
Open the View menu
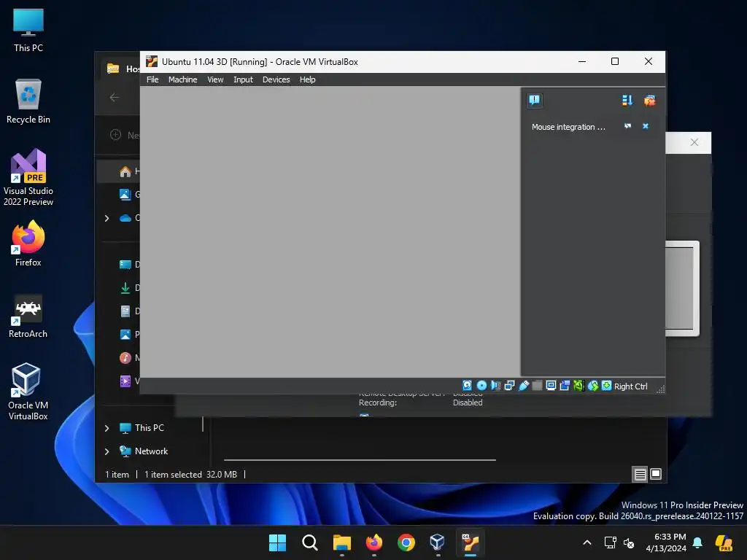[x=215, y=79]
